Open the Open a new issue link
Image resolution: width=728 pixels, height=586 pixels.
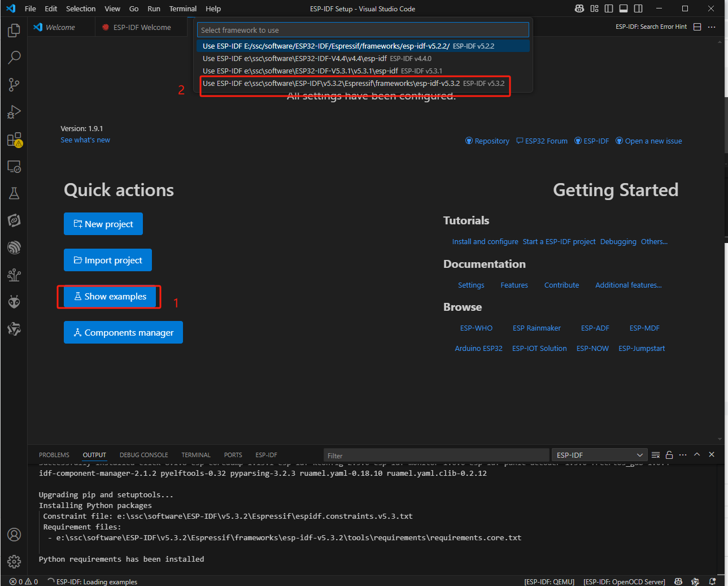(648, 141)
